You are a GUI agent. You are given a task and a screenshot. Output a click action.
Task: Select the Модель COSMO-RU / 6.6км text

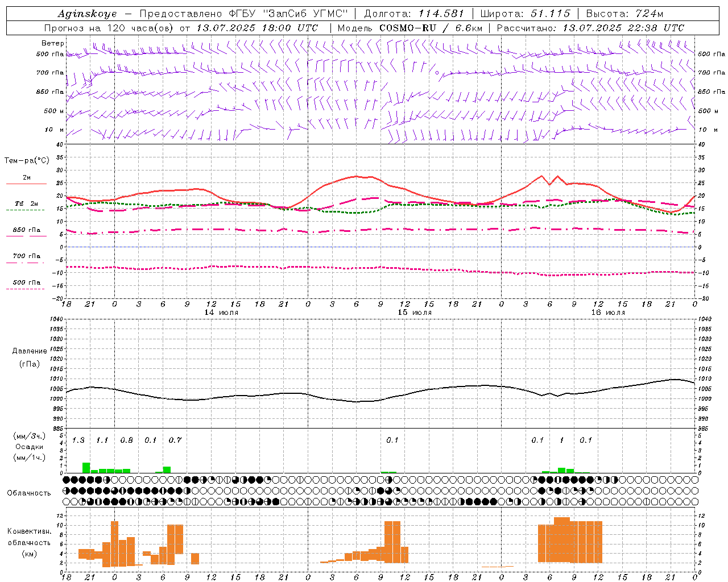point(410,28)
